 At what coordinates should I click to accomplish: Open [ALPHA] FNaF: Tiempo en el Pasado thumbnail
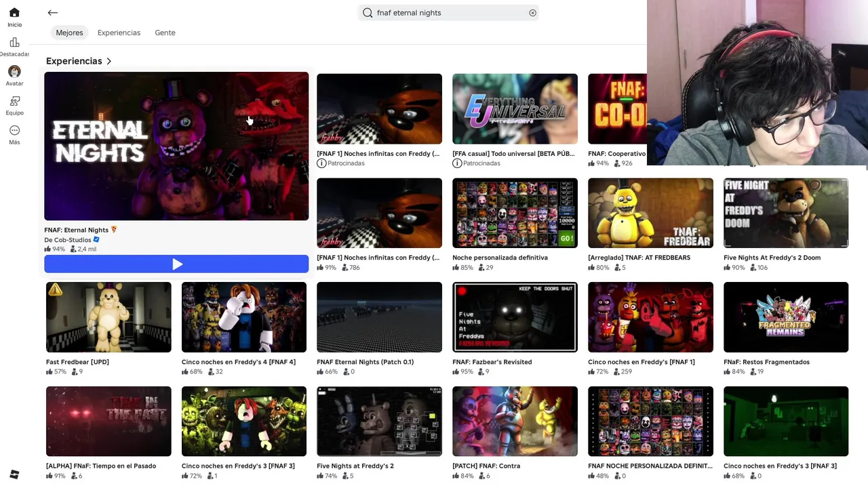click(108, 422)
